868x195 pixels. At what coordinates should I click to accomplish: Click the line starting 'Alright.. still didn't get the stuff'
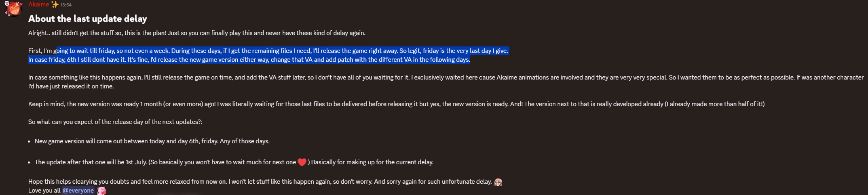coord(197,33)
